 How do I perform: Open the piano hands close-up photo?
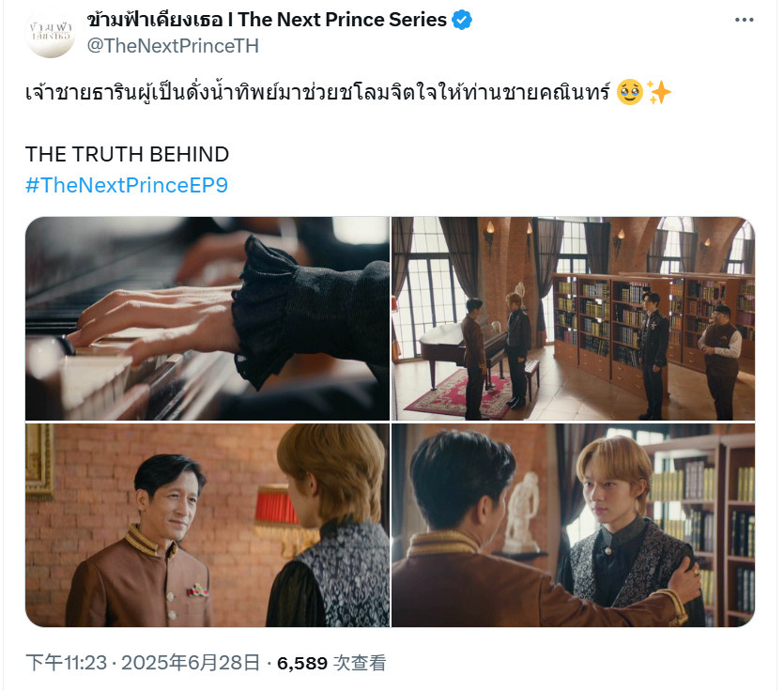208,318
